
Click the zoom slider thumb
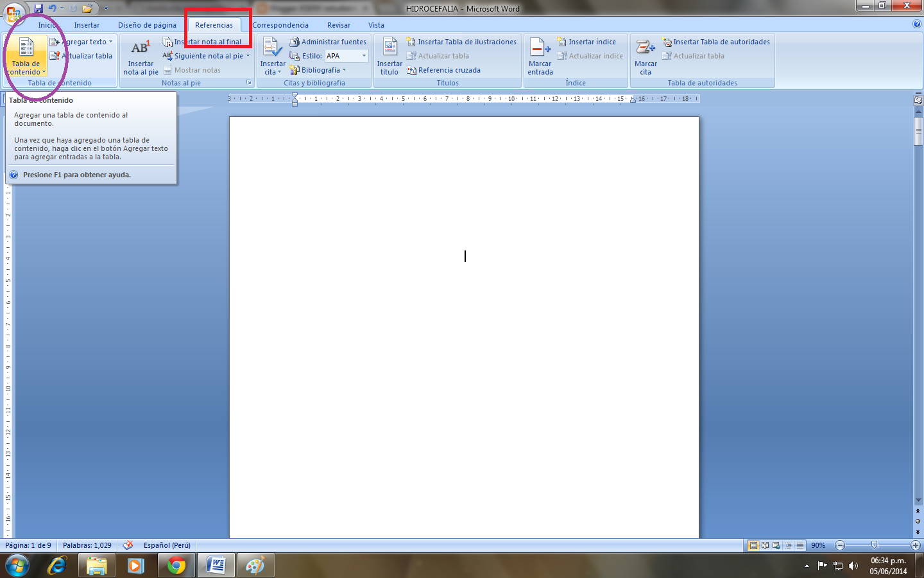pos(874,545)
